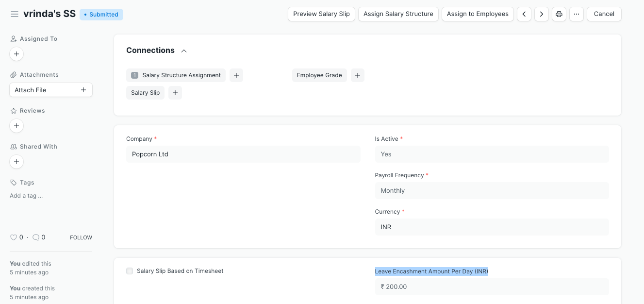Share document via Shared With plus
The image size is (644, 304).
17,162
